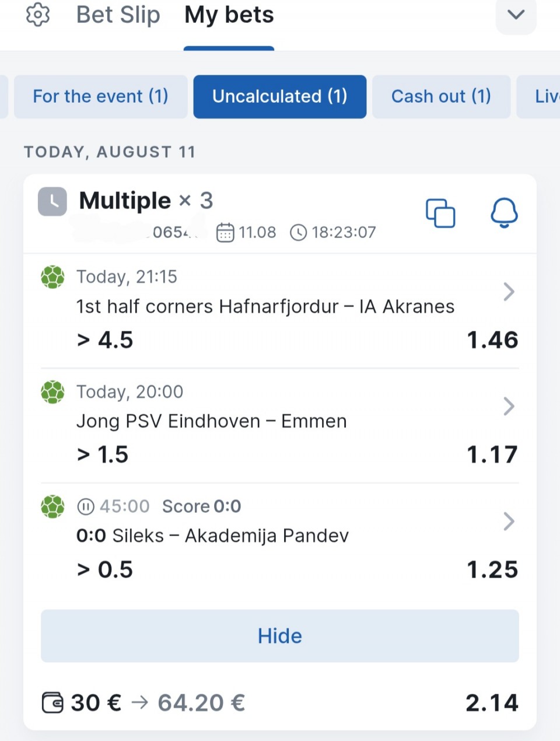
Task: Click football icon for Hafnarfjordur match
Action: click(x=52, y=277)
